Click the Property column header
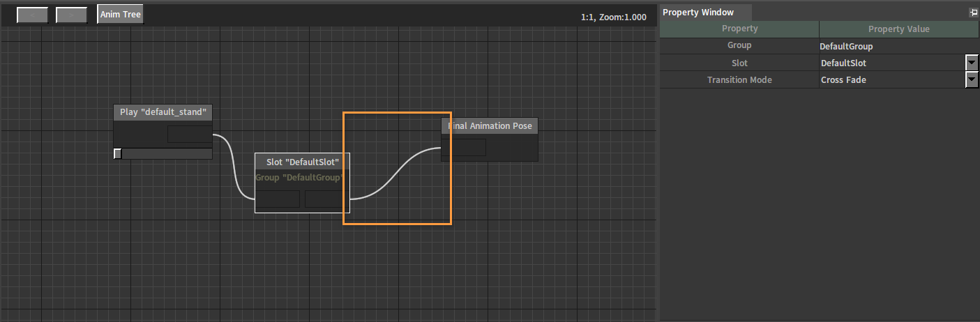 tap(739, 29)
